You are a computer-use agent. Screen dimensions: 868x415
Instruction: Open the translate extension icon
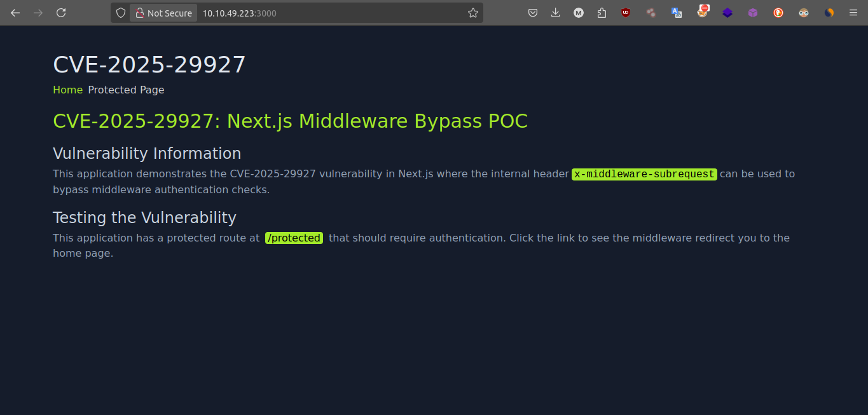tap(677, 13)
